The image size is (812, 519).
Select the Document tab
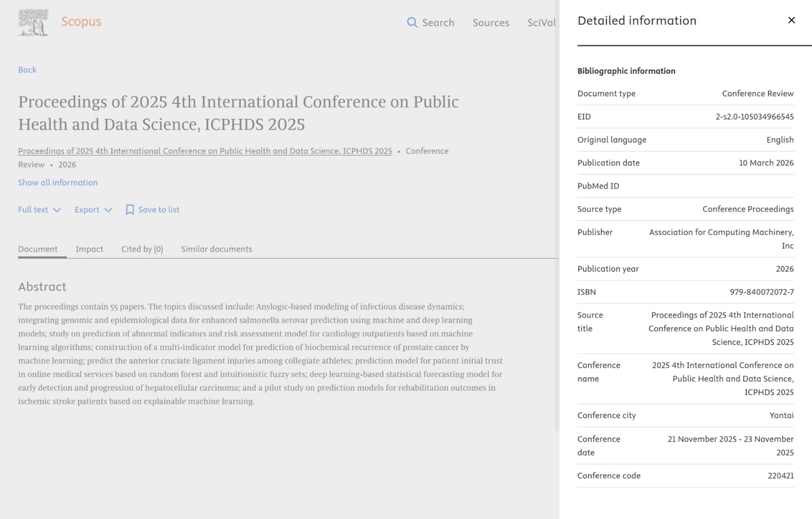point(38,249)
